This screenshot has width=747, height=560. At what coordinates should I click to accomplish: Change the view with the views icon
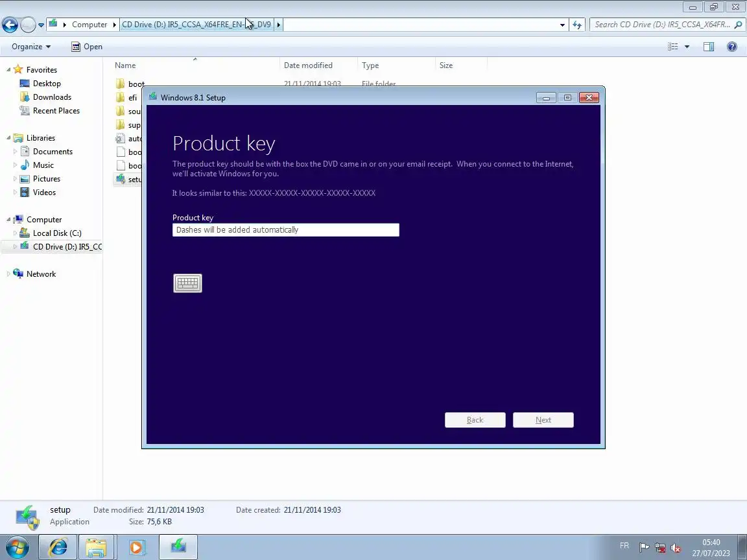click(672, 47)
